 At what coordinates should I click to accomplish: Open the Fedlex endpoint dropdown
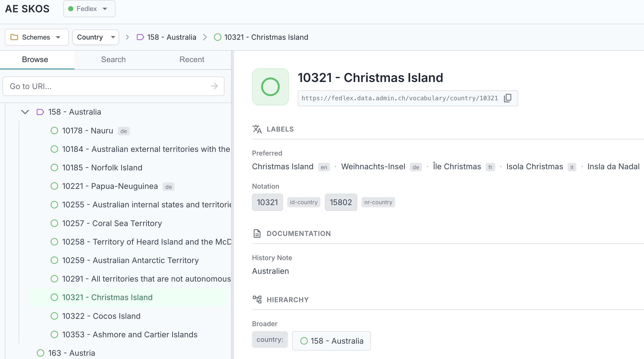89,9
